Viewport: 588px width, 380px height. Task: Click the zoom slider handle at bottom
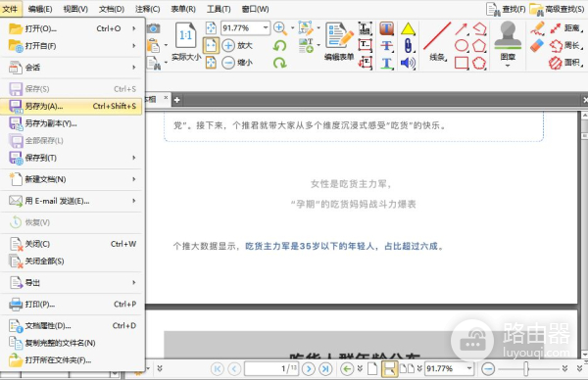526,369
